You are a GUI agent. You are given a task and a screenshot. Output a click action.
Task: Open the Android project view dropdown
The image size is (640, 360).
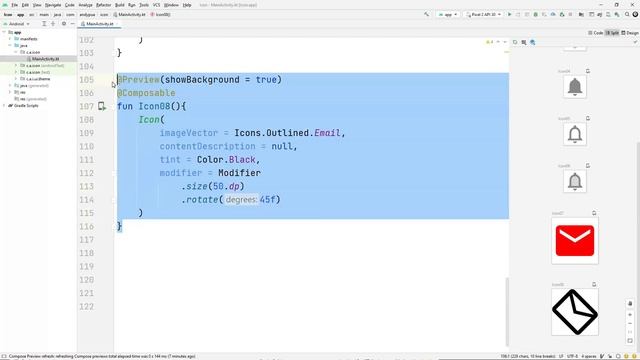click(x=17, y=24)
